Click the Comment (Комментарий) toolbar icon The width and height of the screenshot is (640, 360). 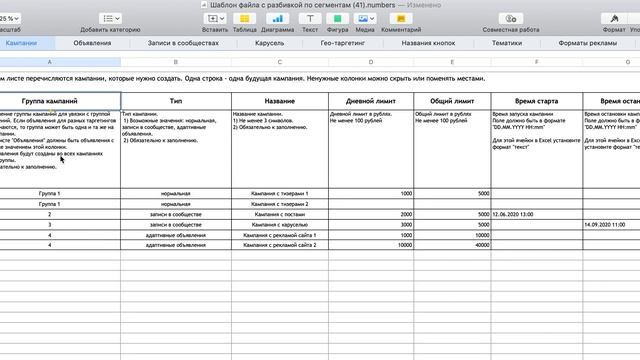click(401, 19)
